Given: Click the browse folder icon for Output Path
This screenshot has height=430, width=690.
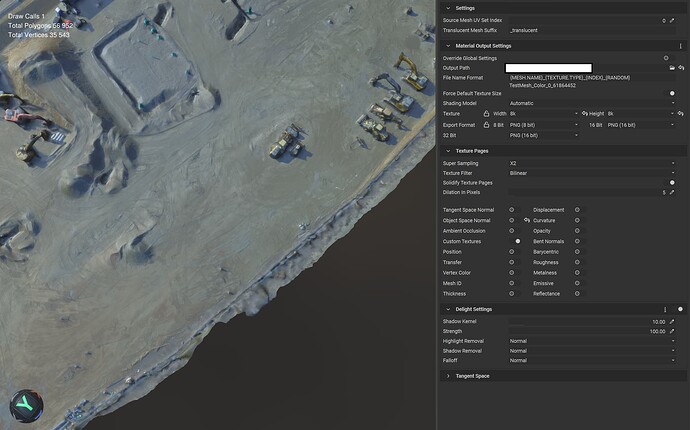Looking at the screenshot, I should (x=672, y=68).
